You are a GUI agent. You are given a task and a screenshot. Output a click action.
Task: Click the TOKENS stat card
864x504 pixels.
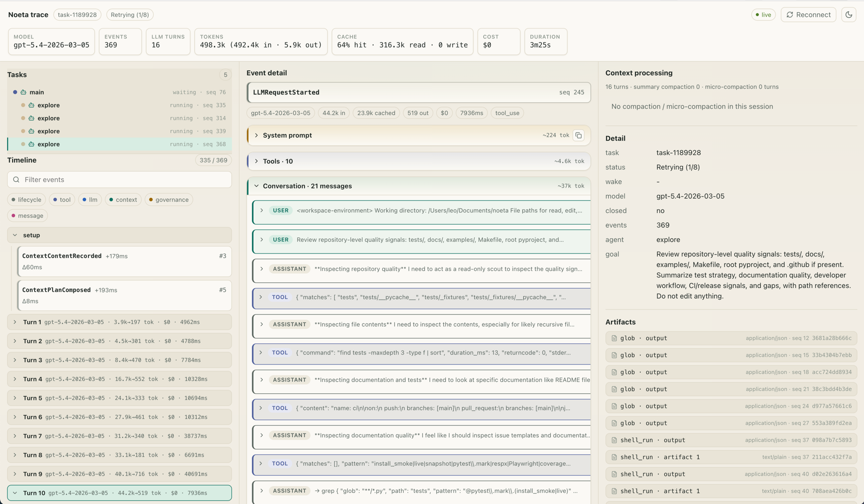261,41
